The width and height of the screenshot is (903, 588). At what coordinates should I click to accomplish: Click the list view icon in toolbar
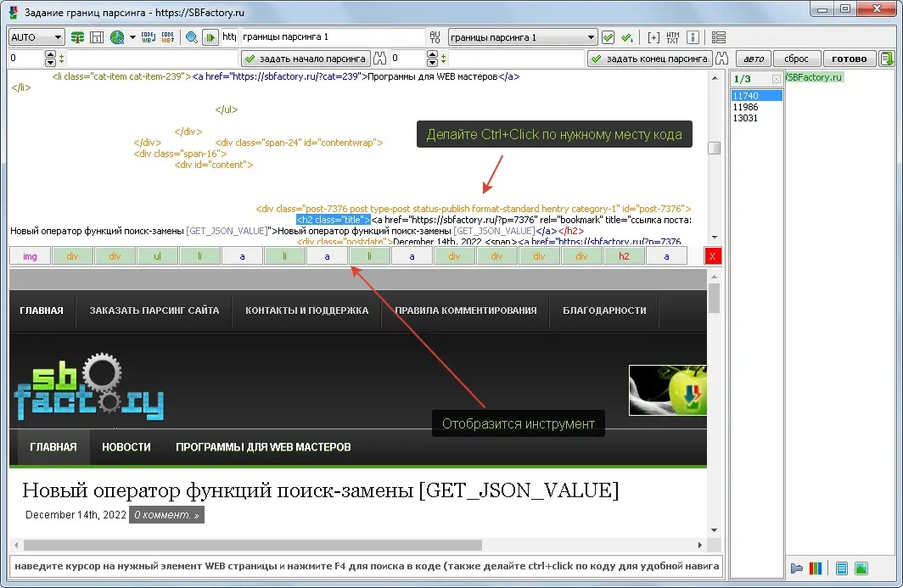(718, 37)
